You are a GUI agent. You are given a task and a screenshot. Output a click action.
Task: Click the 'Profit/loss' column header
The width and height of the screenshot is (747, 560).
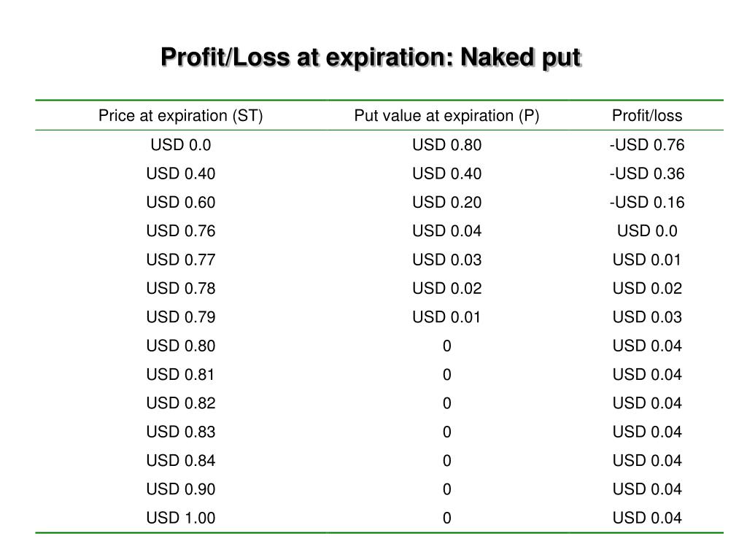647,116
